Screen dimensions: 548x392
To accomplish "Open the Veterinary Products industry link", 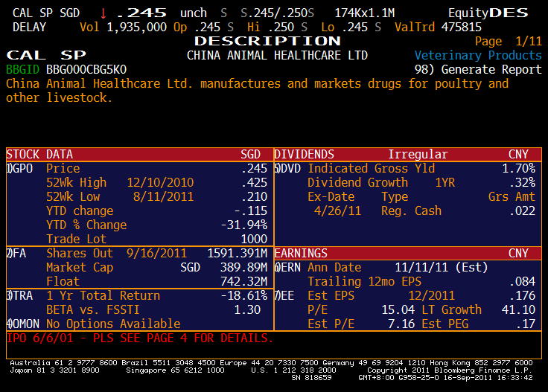I will 478,56.
